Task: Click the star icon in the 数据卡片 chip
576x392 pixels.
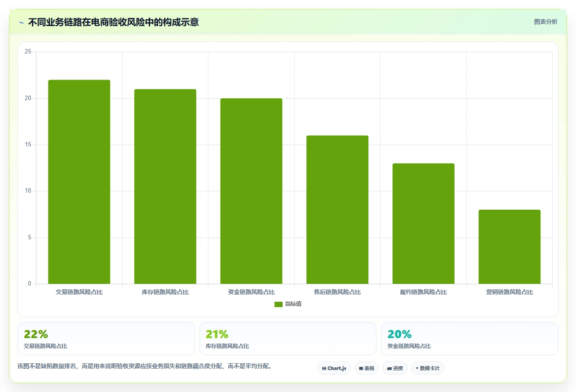Action: (x=417, y=368)
